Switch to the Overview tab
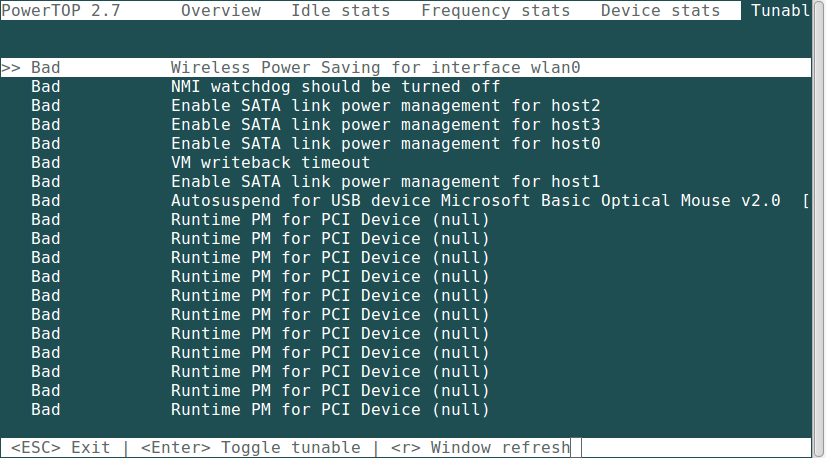 click(221, 11)
